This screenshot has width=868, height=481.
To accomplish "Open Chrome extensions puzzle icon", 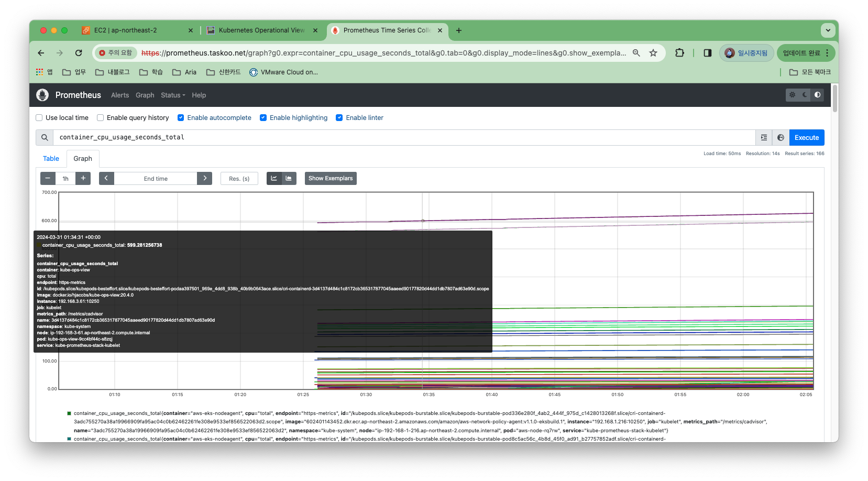I will point(679,53).
